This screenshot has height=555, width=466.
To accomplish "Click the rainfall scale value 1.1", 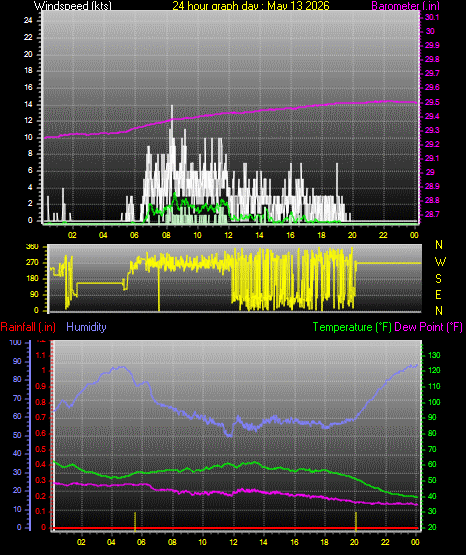I will click(41, 355).
